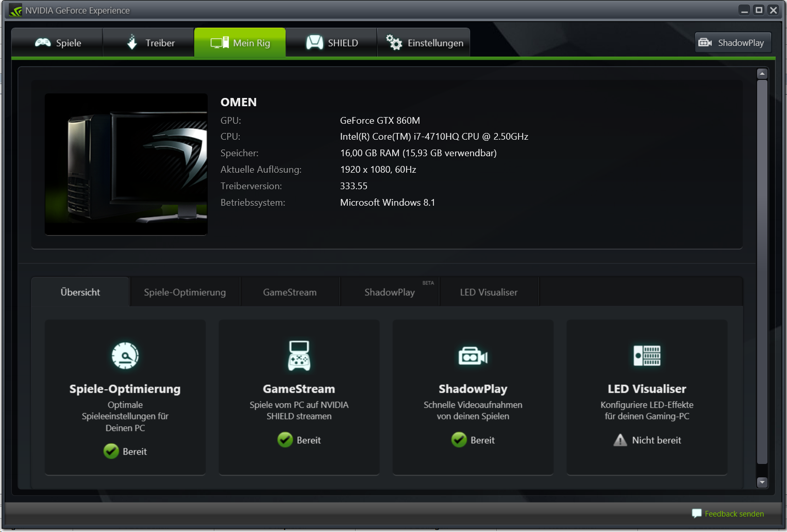Click the Spiele-Optimierung speedometer icon
This screenshot has height=532, width=787.
[125, 355]
